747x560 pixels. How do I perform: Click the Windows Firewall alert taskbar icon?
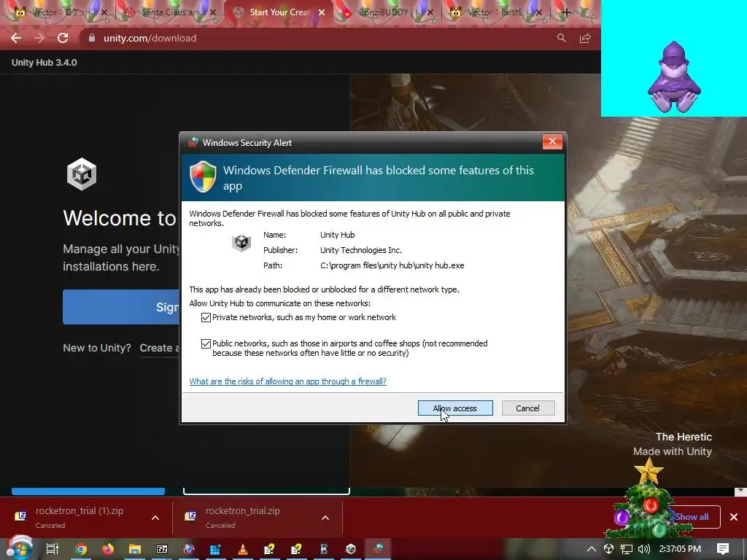379,549
